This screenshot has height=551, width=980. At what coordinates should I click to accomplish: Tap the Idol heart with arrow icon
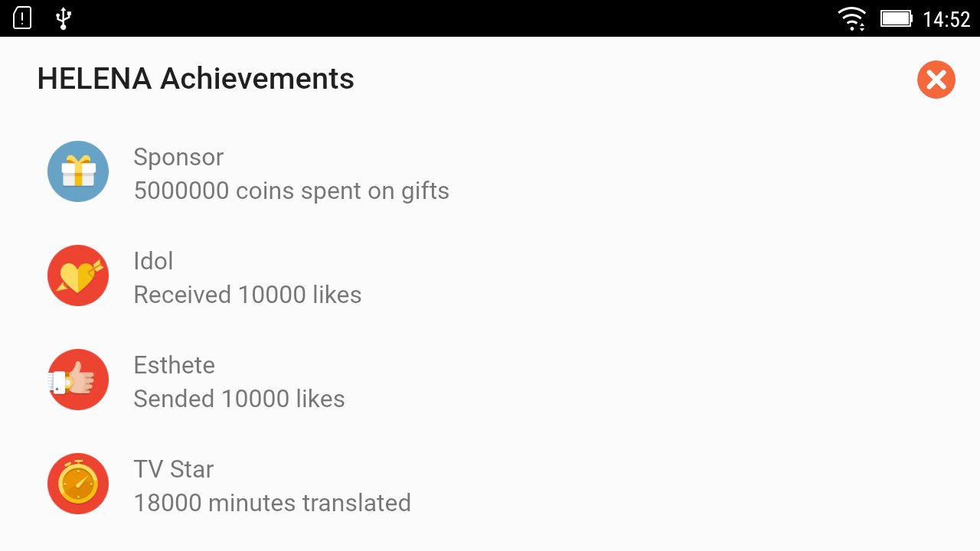click(x=78, y=275)
